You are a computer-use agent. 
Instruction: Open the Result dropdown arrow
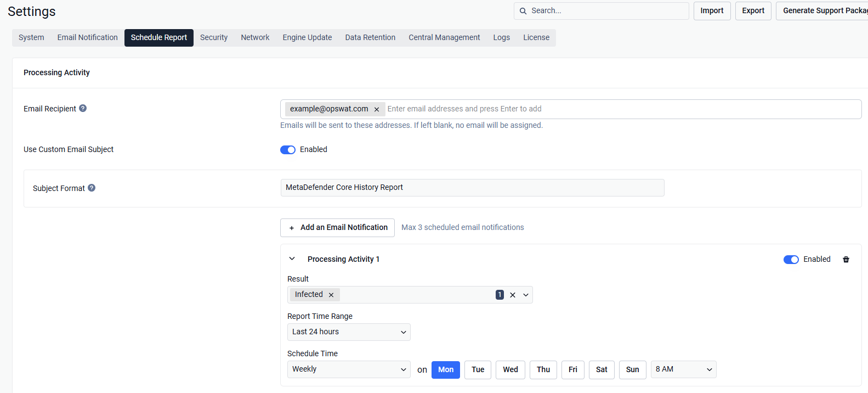coord(526,295)
